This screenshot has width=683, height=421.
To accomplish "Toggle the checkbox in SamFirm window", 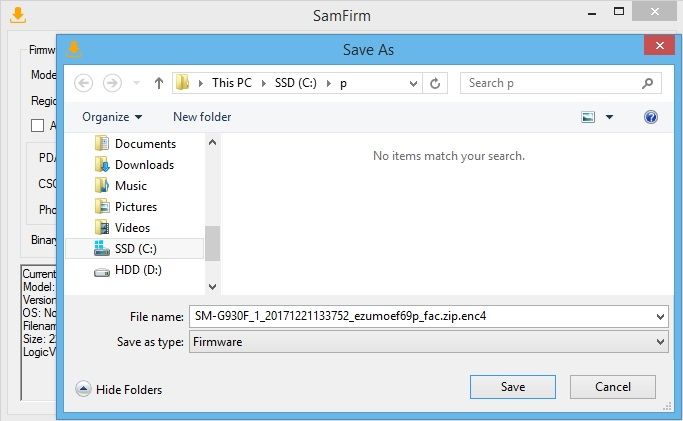I will click(37, 125).
